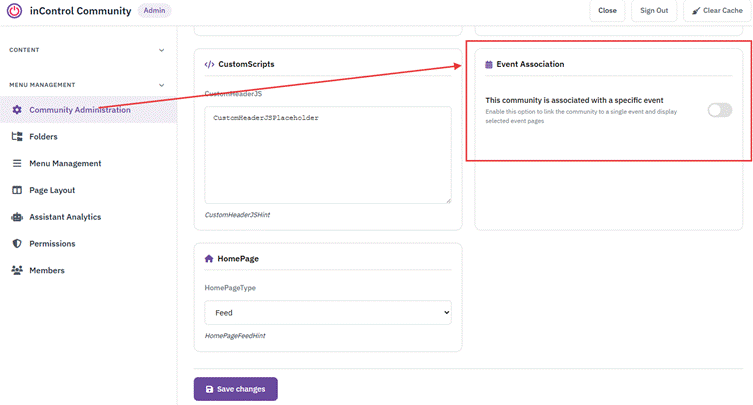Open Assistant Analytics from the sidebar
The width and height of the screenshot is (753, 405).
click(88, 217)
